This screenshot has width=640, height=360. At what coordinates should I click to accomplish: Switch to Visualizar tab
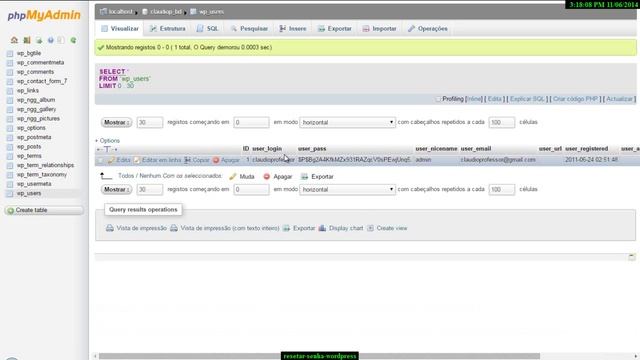(120, 29)
